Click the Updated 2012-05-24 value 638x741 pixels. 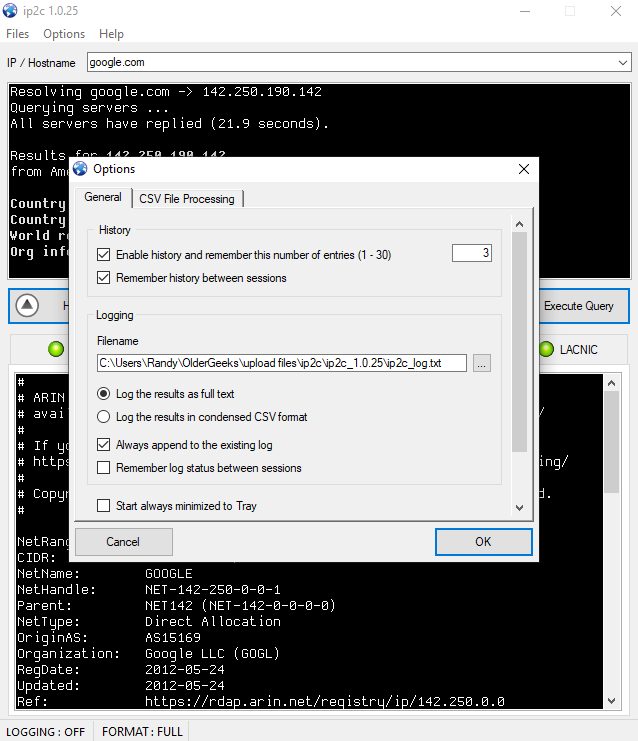[x=185, y=686]
